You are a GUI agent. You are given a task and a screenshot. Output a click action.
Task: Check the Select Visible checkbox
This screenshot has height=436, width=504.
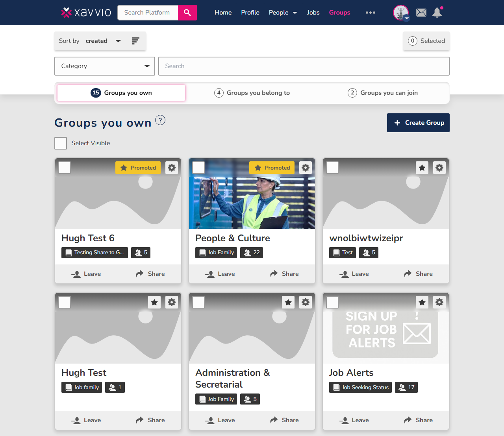click(x=61, y=143)
